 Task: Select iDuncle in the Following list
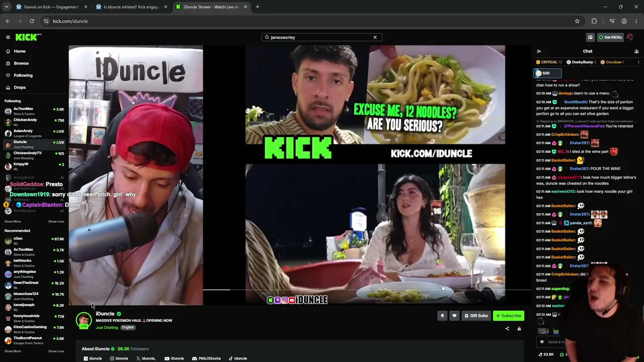coord(34,144)
